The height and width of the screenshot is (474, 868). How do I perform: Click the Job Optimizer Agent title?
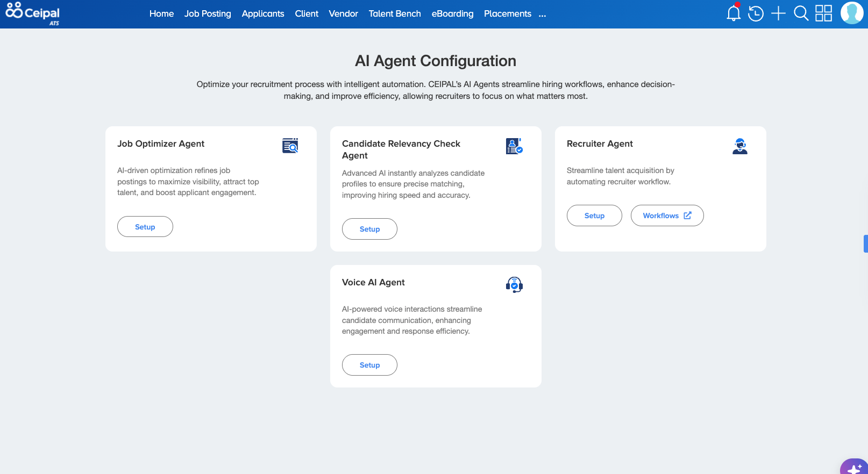click(x=161, y=143)
